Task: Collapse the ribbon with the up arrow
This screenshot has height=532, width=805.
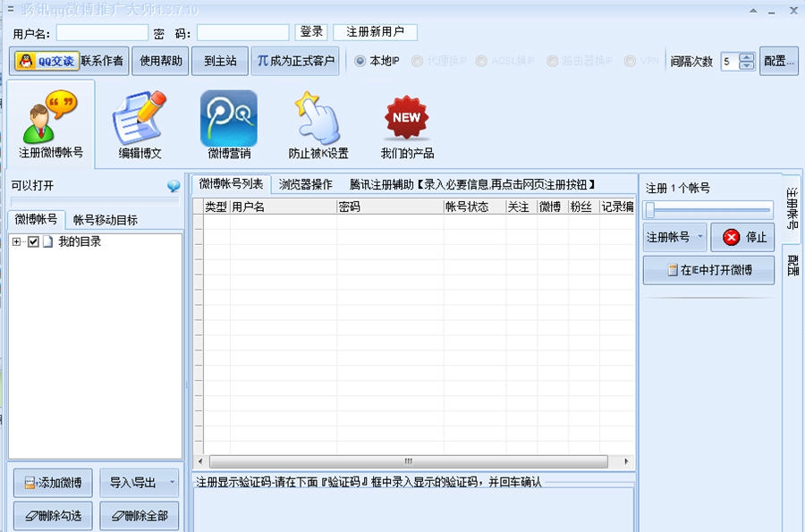Action: 753,11
